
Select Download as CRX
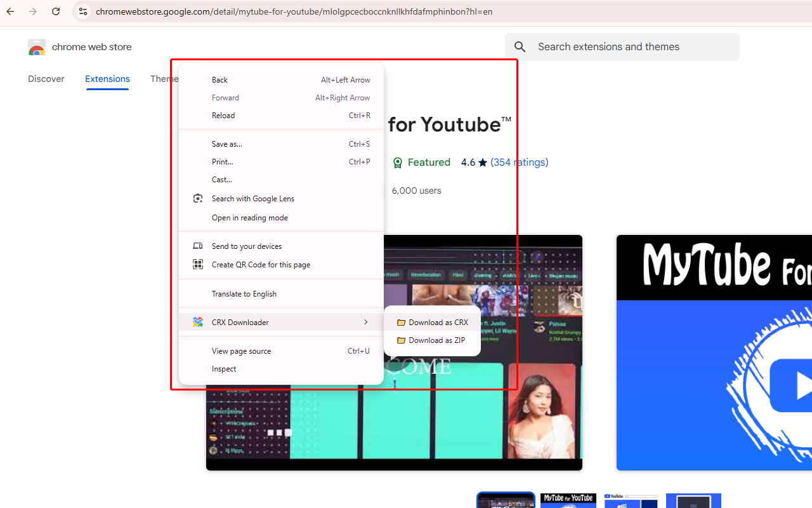pyautogui.click(x=432, y=323)
